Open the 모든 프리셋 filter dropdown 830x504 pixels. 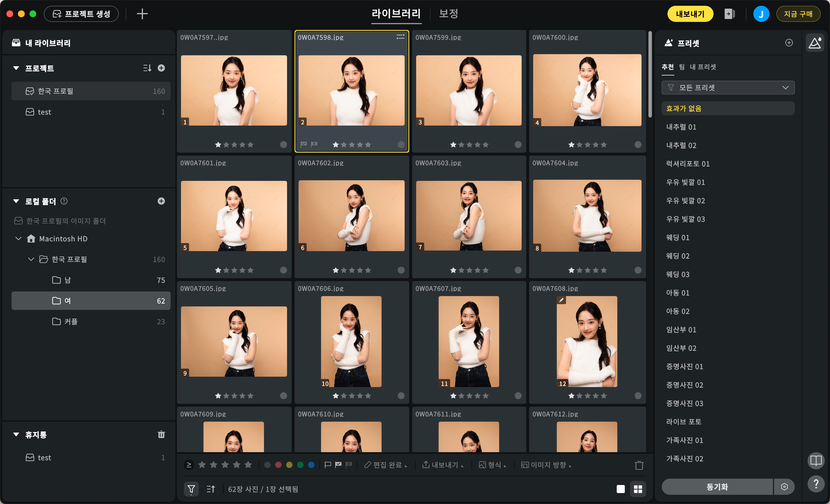(x=728, y=88)
